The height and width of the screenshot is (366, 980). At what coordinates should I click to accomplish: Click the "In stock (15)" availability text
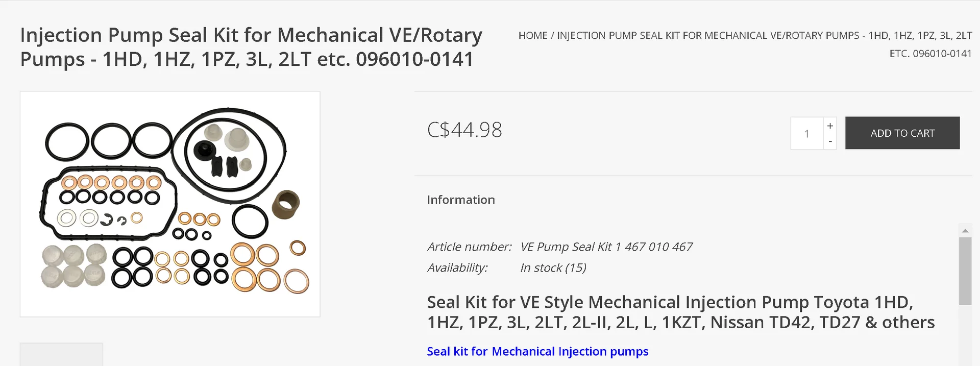(553, 268)
